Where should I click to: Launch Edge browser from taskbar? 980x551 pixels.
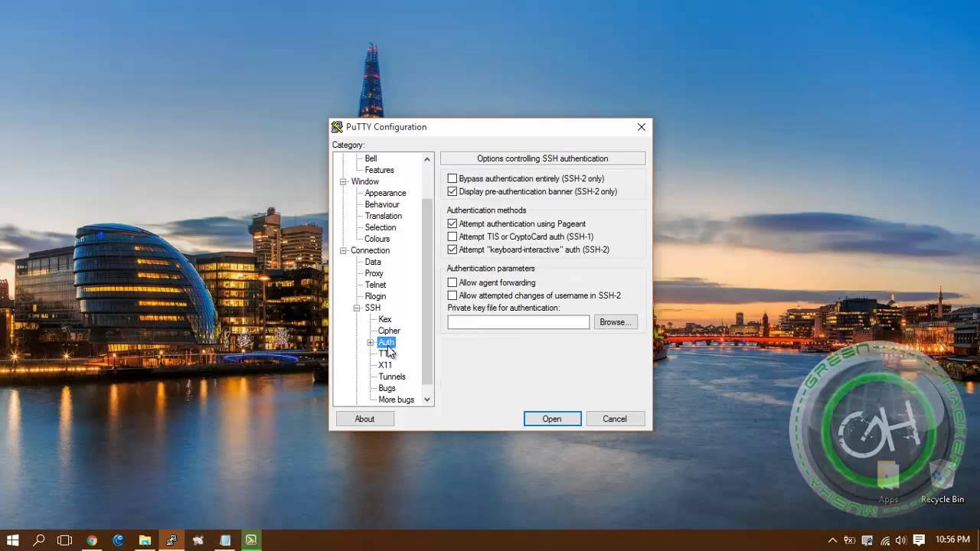[118, 540]
